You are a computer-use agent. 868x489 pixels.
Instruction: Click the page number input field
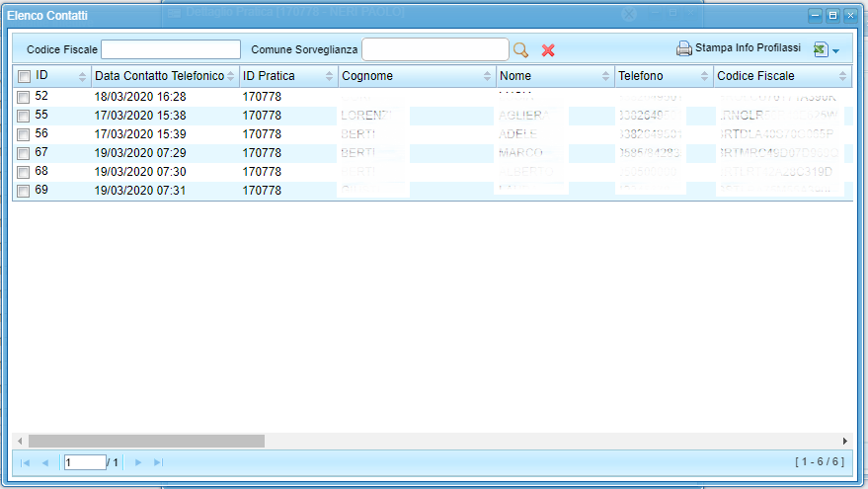[85, 462]
